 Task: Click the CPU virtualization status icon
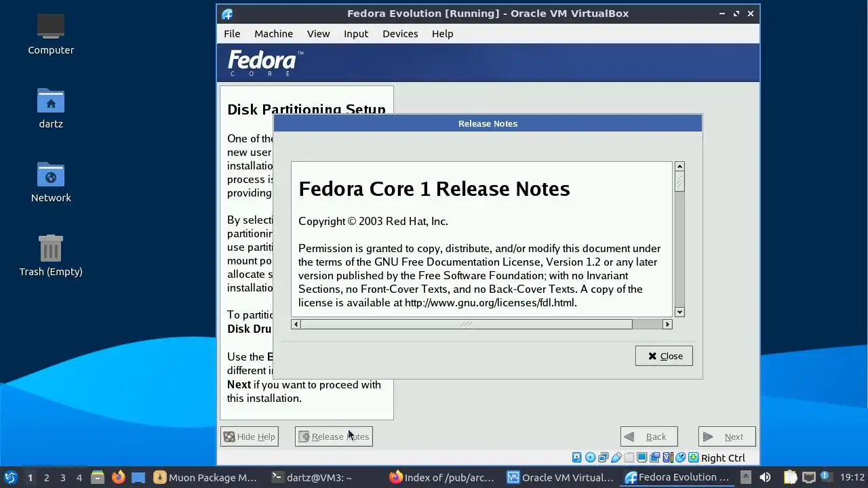tap(668, 457)
